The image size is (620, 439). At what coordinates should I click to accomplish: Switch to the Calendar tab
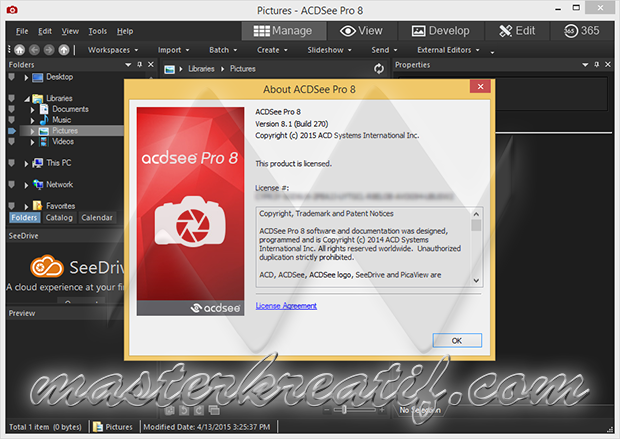[97, 218]
